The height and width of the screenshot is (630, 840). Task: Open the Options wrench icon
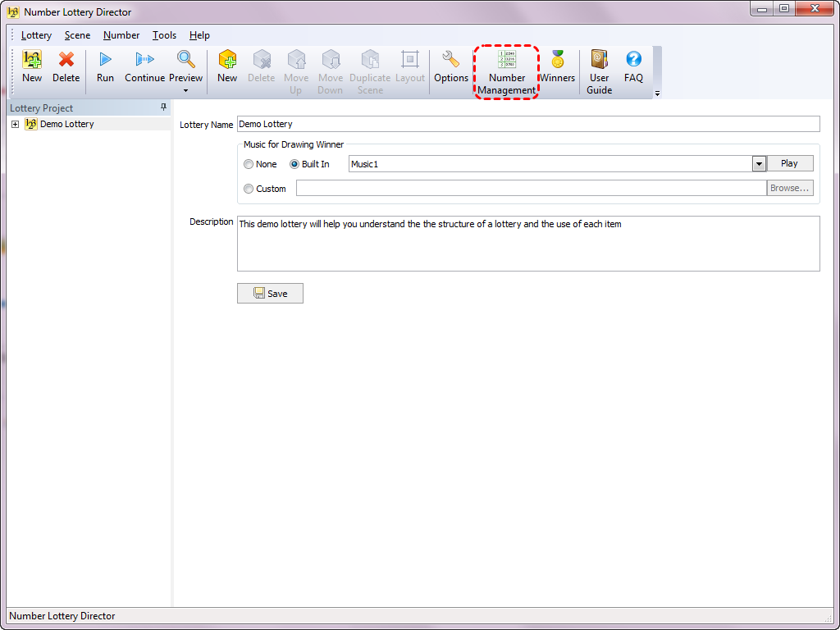(x=451, y=60)
